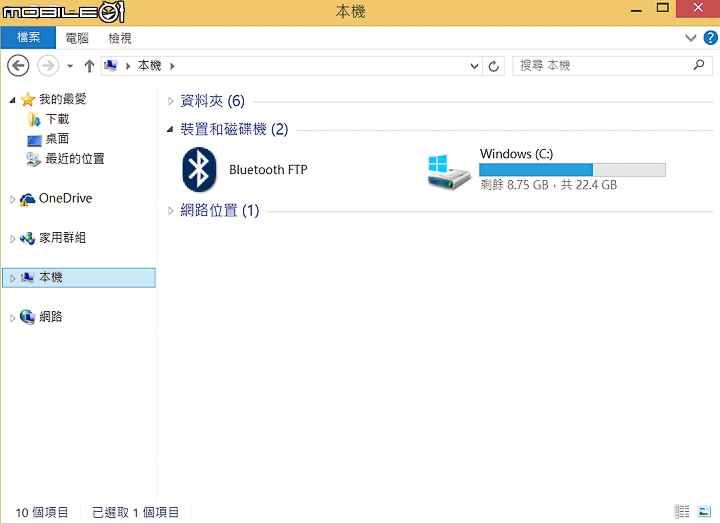This screenshot has width=720, height=523.
Task: Click the Bluetooth FTP label
Action: pos(269,170)
